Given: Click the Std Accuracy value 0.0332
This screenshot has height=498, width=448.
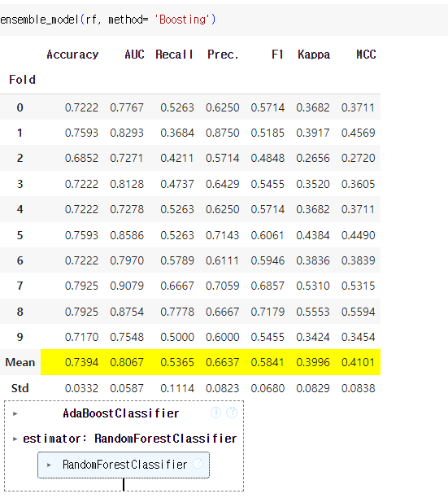Looking at the screenshot, I should tap(82, 388).
